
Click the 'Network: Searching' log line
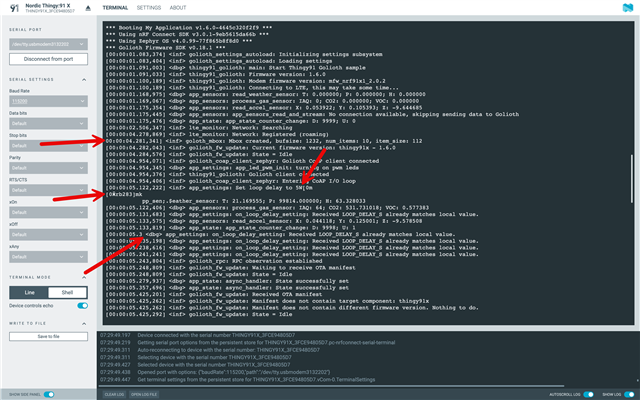point(199,128)
